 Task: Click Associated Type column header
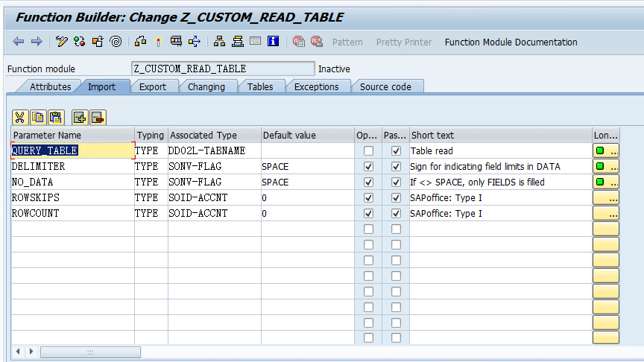215,135
